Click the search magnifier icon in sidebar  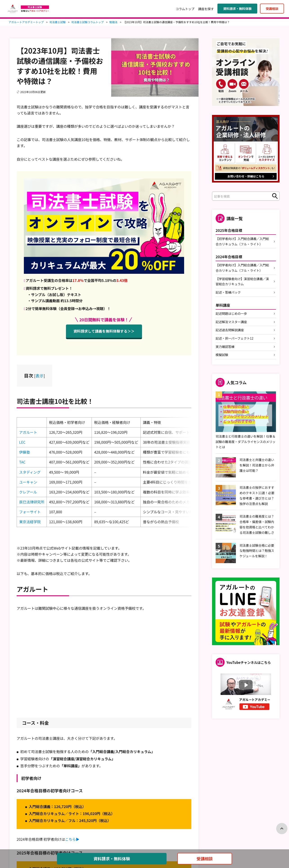[275, 196]
